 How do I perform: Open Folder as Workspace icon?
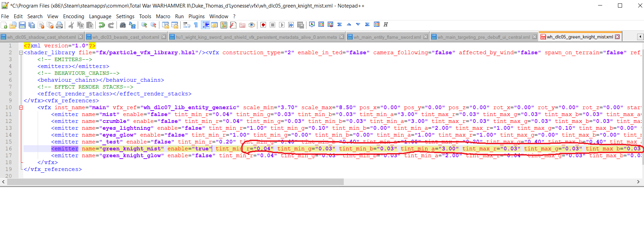(242, 25)
